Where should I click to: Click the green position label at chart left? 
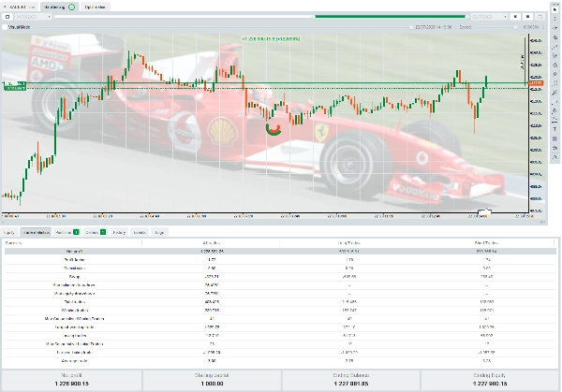coord(15,85)
